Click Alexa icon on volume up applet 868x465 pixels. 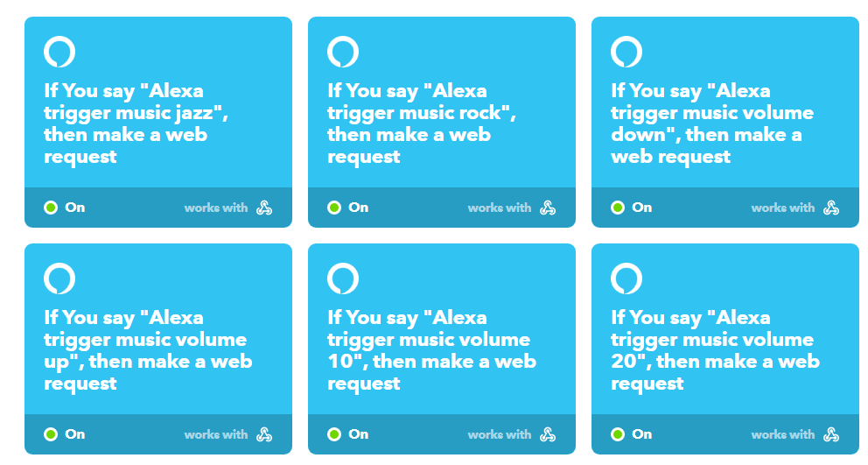click(x=59, y=278)
